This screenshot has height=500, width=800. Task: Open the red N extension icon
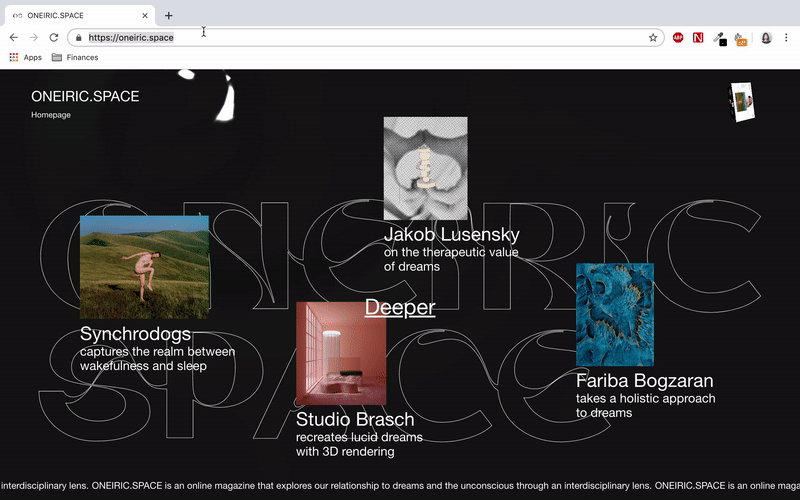point(697,37)
